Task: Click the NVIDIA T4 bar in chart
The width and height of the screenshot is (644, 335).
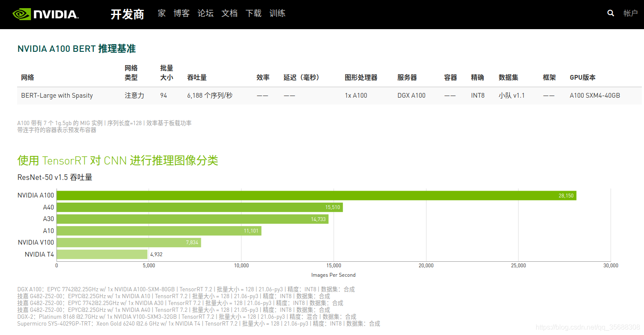Action: click(102, 254)
